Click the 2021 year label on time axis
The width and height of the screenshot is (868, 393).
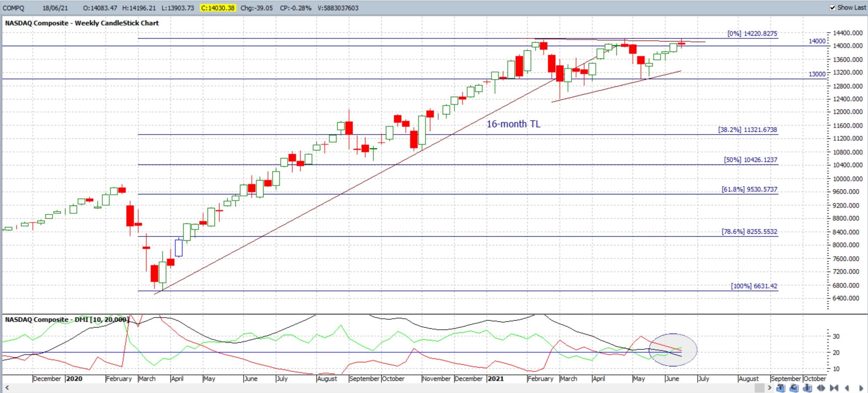pos(495,378)
